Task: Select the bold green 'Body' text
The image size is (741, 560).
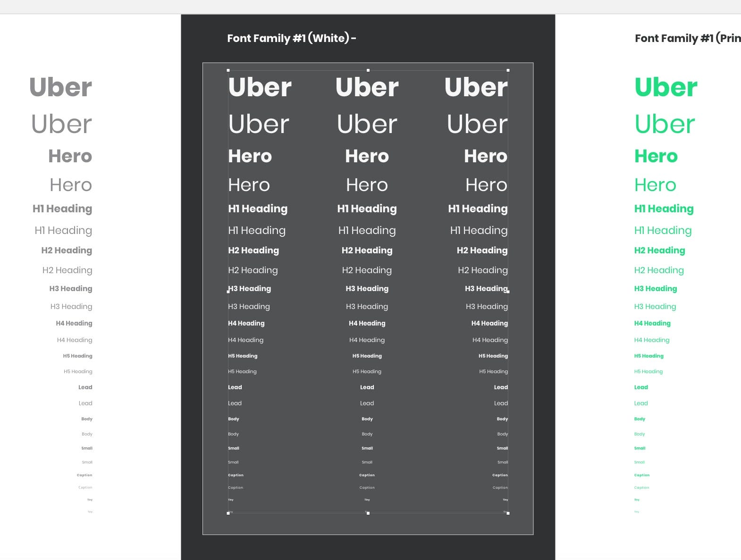Action: click(x=640, y=419)
